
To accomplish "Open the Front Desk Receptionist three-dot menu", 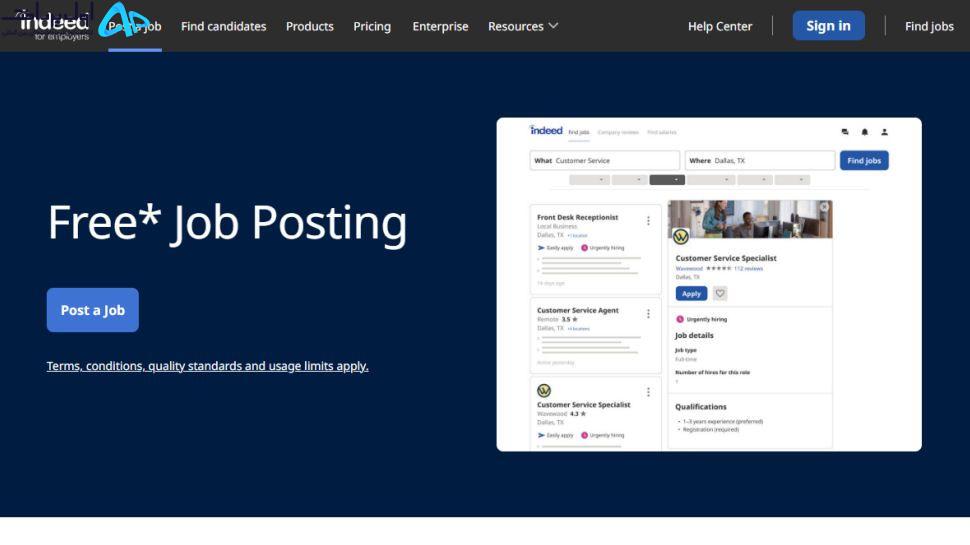I will click(648, 221).
